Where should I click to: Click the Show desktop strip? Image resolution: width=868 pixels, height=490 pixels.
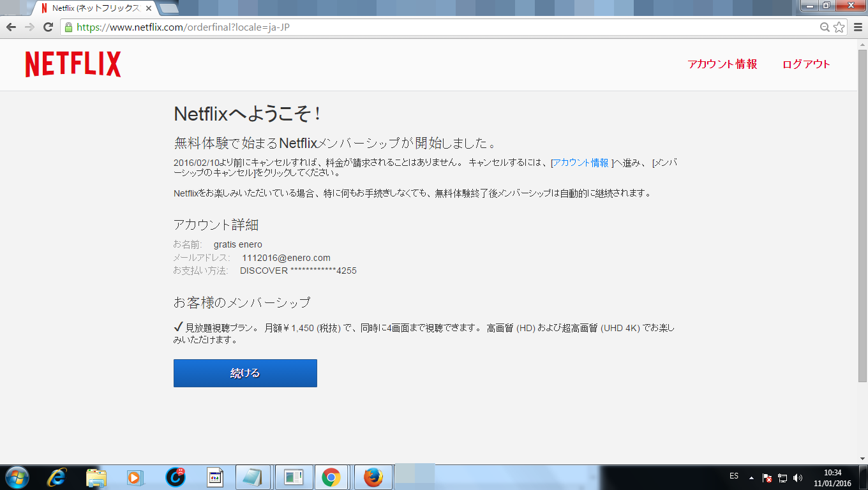pos(864,477)
